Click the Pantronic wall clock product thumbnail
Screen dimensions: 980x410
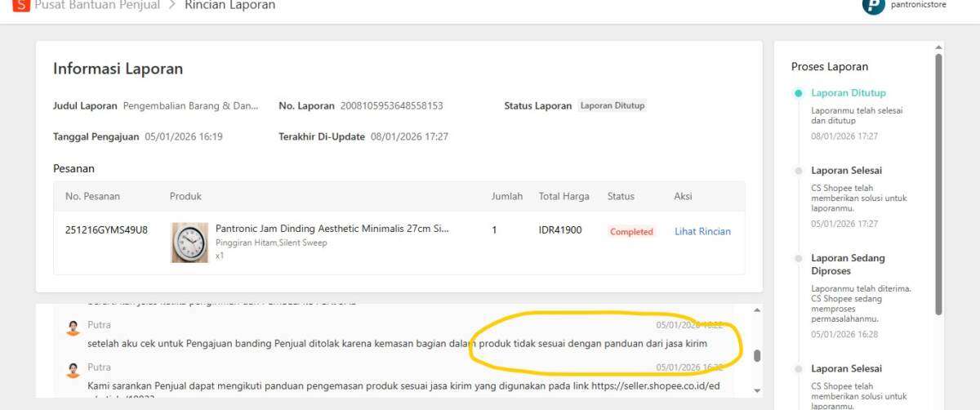[189, 243]
